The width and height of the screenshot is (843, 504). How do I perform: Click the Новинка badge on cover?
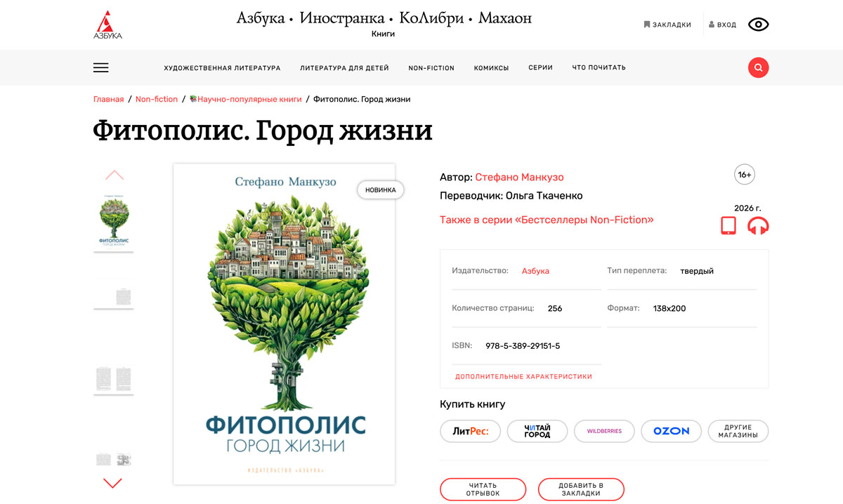coord(381,190)
